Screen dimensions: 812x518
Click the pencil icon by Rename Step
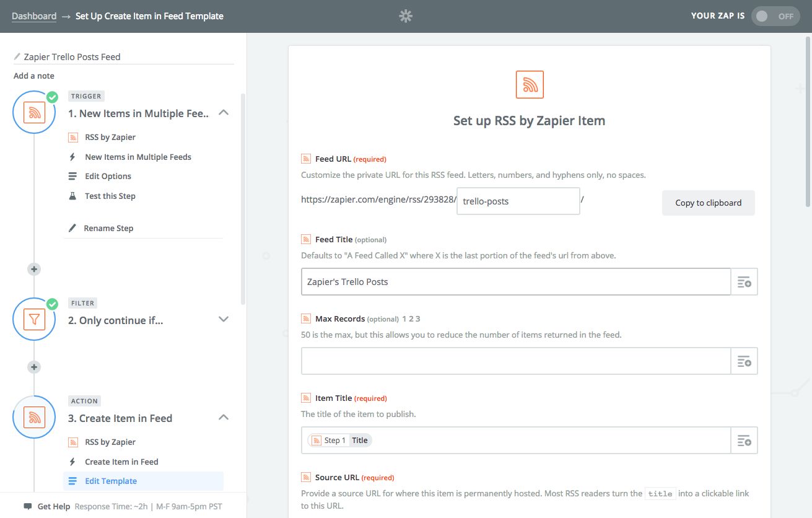[72, 228]
